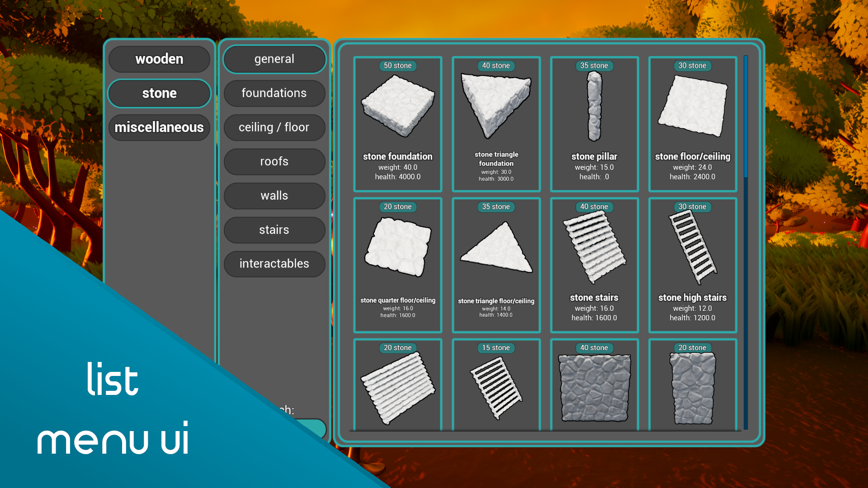
Task: Show the general category
Action: click(x=274, y=59)
